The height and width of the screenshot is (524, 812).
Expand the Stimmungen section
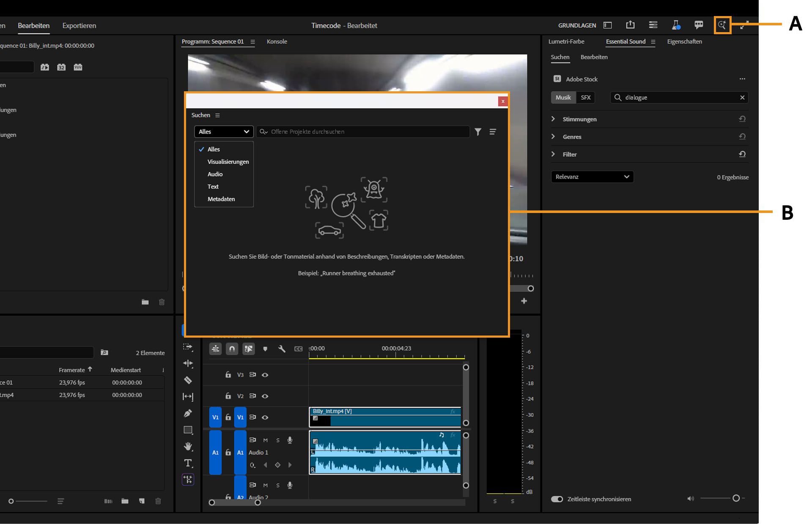pyautogui.click(x=579, y=119)
